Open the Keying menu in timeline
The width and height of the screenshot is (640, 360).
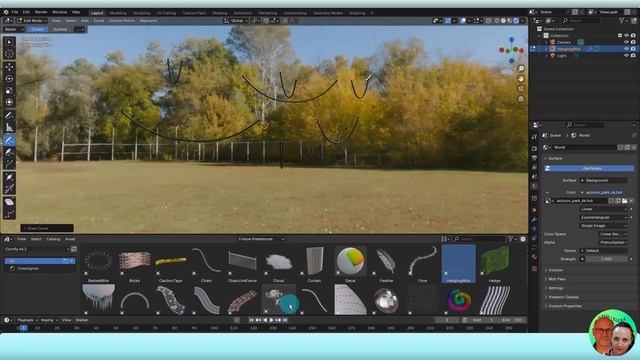(x=49, y=320)
